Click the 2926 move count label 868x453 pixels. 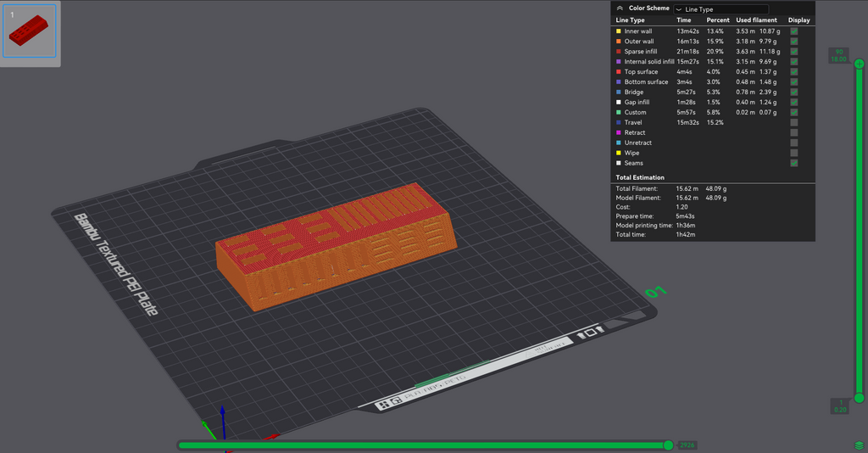pos(687,445)
